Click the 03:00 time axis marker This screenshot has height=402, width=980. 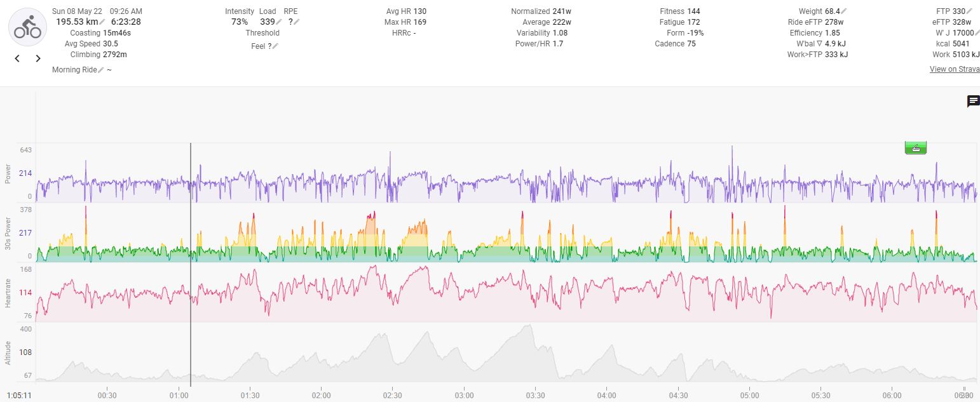click(464, 395)
